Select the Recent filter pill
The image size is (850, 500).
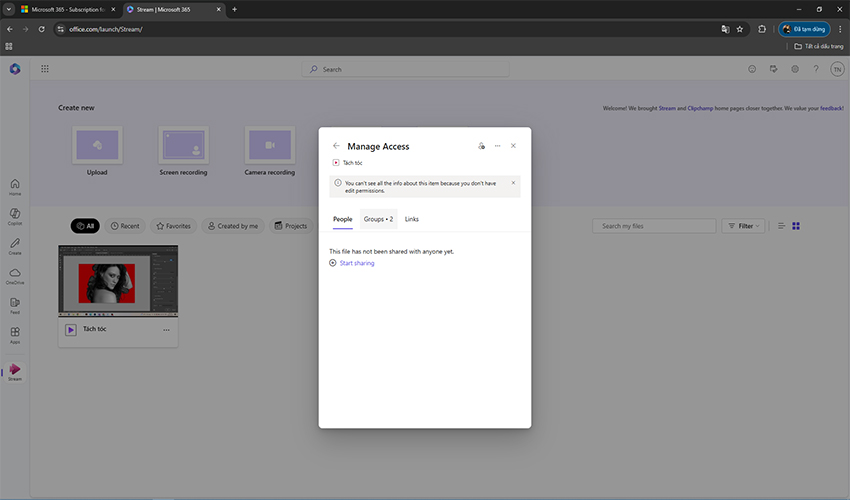click(125, 226)
